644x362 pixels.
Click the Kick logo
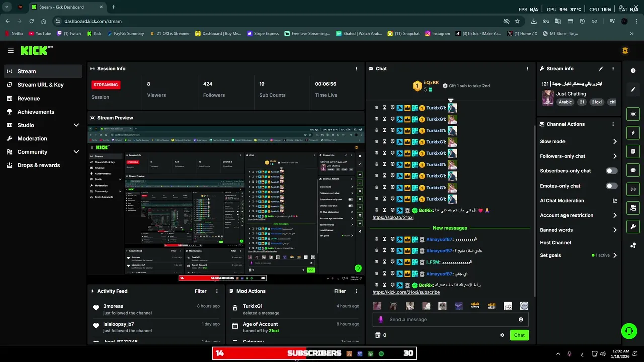37,50
